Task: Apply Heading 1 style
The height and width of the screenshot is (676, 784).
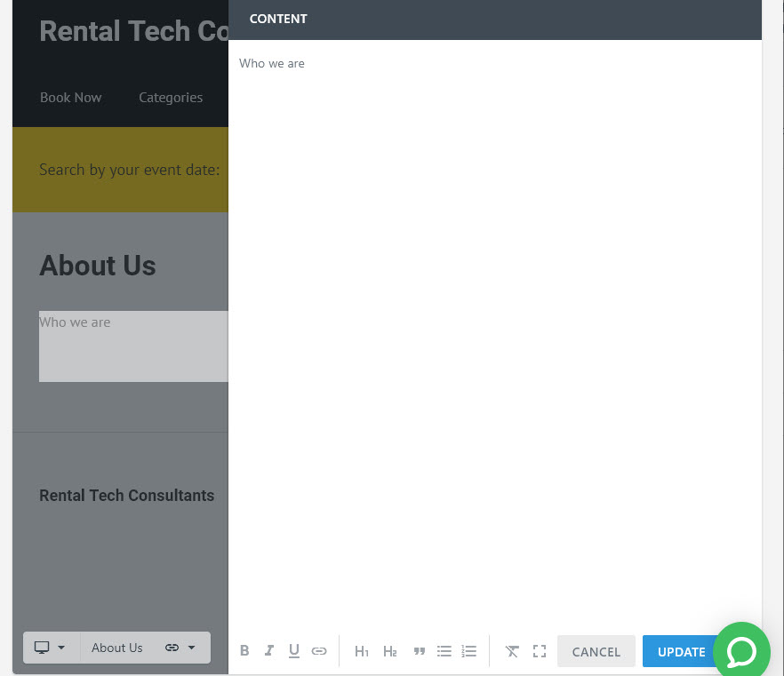Action: click(362, 651)
